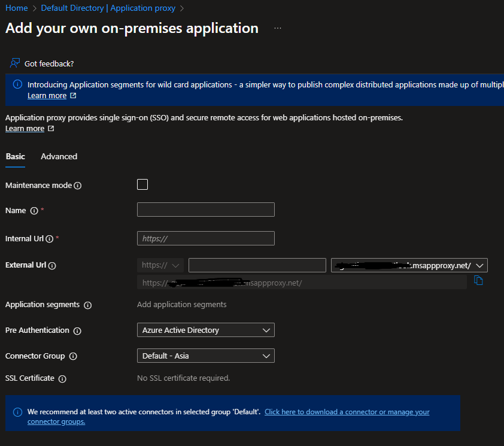The image size is (504, 446).
Task: Click the info icon beside SSL Certificate
Action: tap(63, 378)
